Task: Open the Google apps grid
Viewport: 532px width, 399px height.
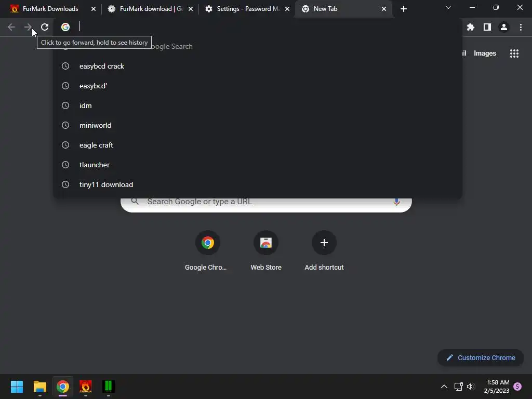Action: click(x=514, y=54)
